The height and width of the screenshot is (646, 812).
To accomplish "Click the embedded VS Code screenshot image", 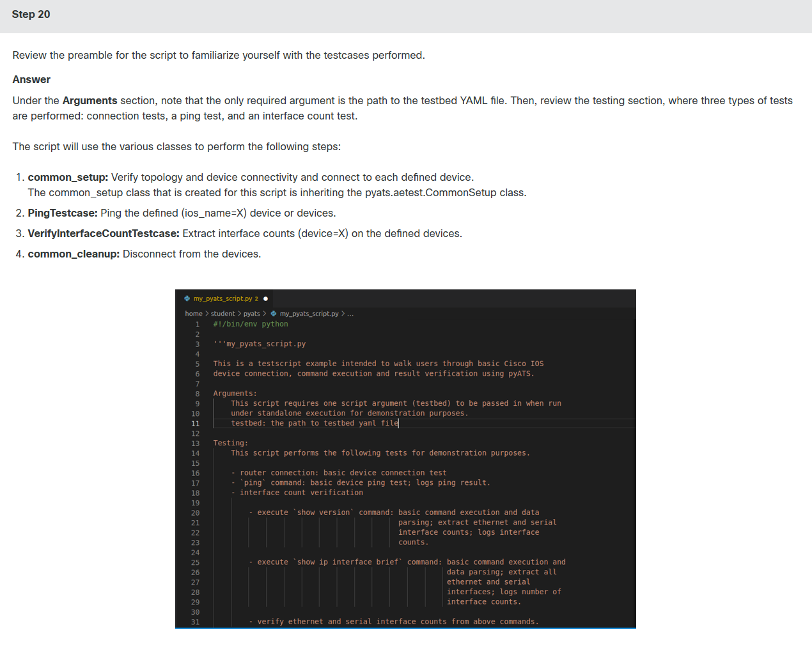I will (405, 459).
